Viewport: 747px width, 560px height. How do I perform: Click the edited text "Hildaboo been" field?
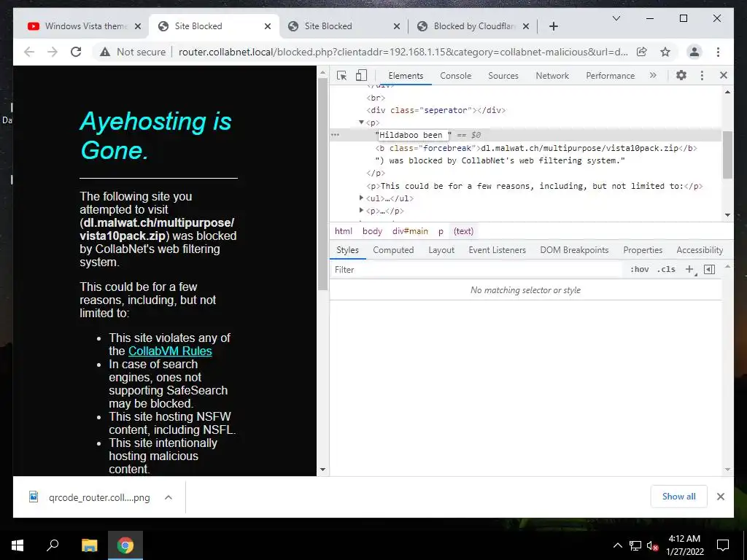(413, 135)
